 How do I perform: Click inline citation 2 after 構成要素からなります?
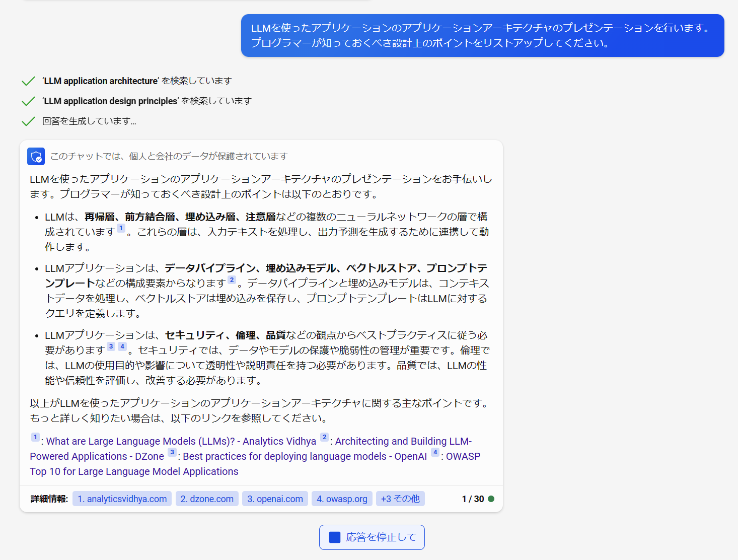pyautogui.click(x=232, y=279)
